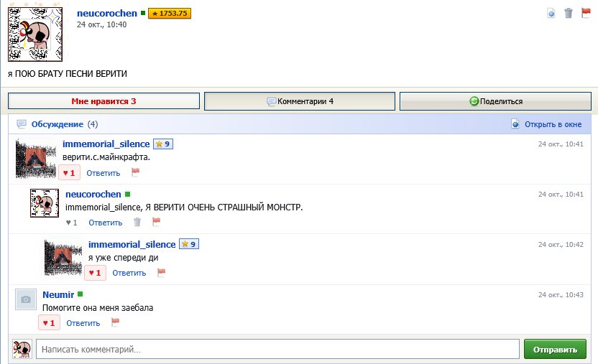Flag the 'я уже спереди ди' comment
Screen dimensions: 598x364
point(161,273)
